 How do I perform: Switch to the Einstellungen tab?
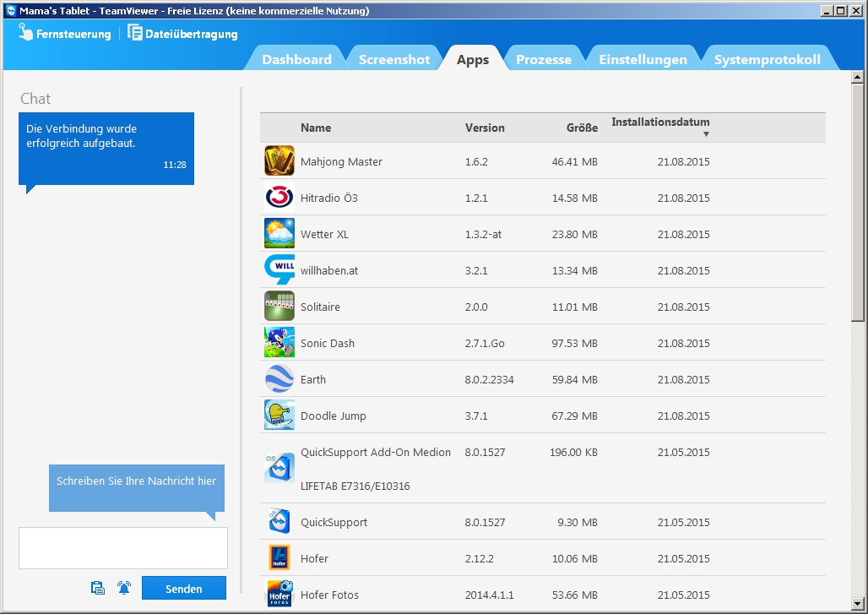(x=643, y=59)
